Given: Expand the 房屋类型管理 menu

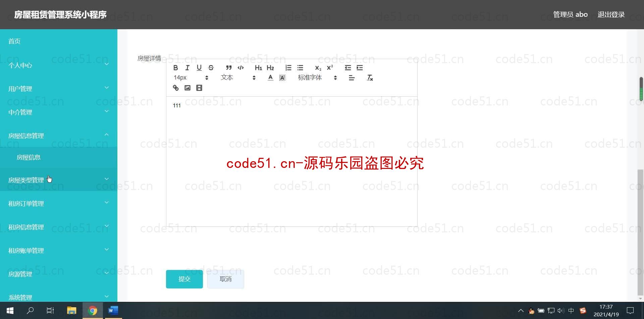Looking at the screenshot, I should click(x=59, y=180).
